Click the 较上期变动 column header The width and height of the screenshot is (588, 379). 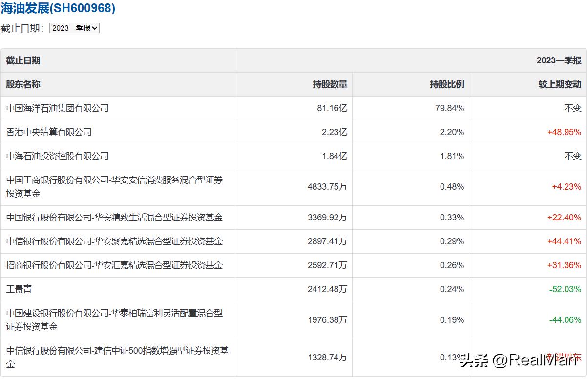tap(562, 84)
